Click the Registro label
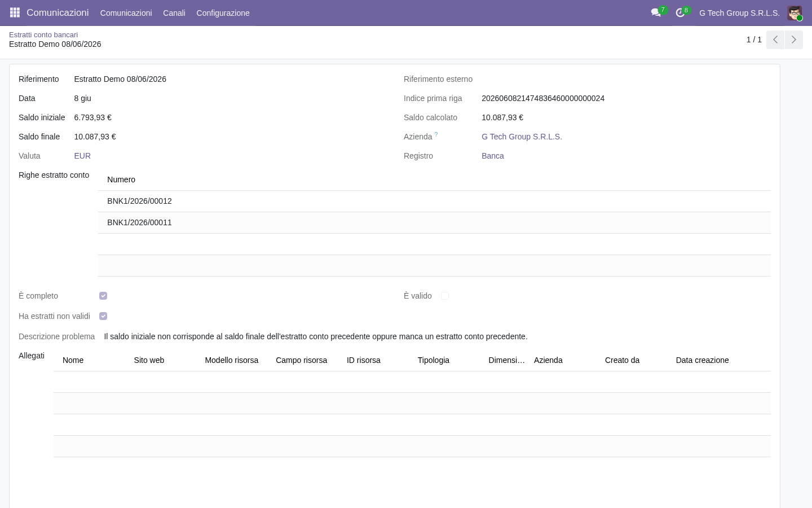Viewport: 812px width, 508px height. tap(418, 156)
